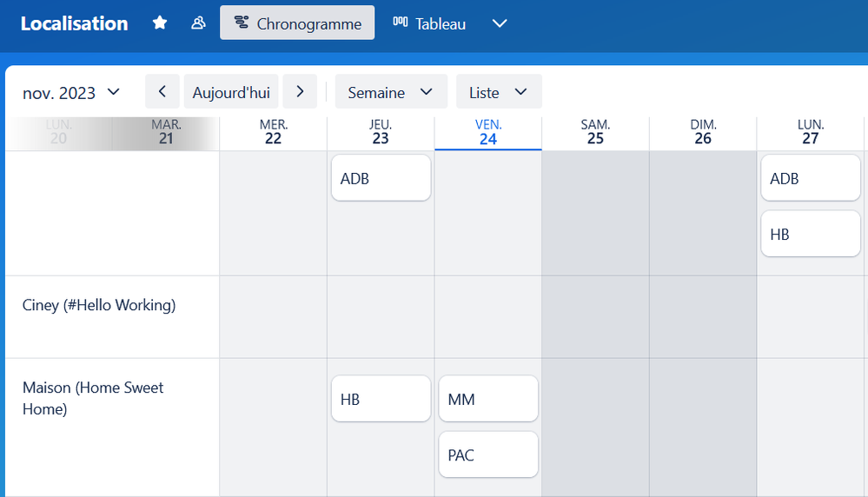Open HB card in Maison row
Image resolution: width=868 pixels, height=497 pixels.
pos(381,399)
